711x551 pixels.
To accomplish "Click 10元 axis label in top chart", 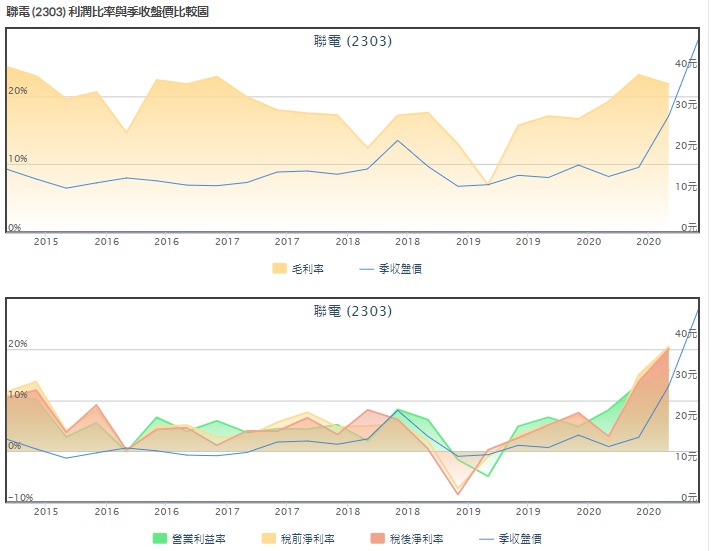I will coord(686,186).
